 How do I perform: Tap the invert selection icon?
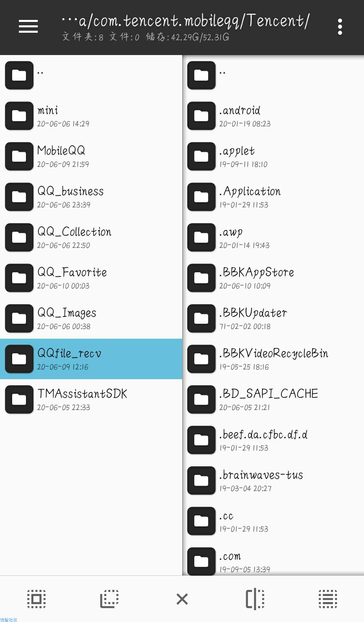[x=109, y=599]
